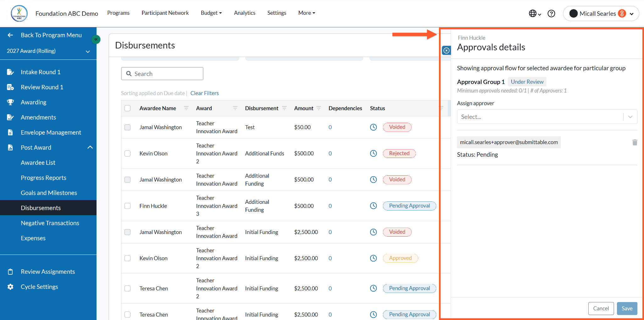
Task: Focus the disbursements Search field
Action: 162,74
